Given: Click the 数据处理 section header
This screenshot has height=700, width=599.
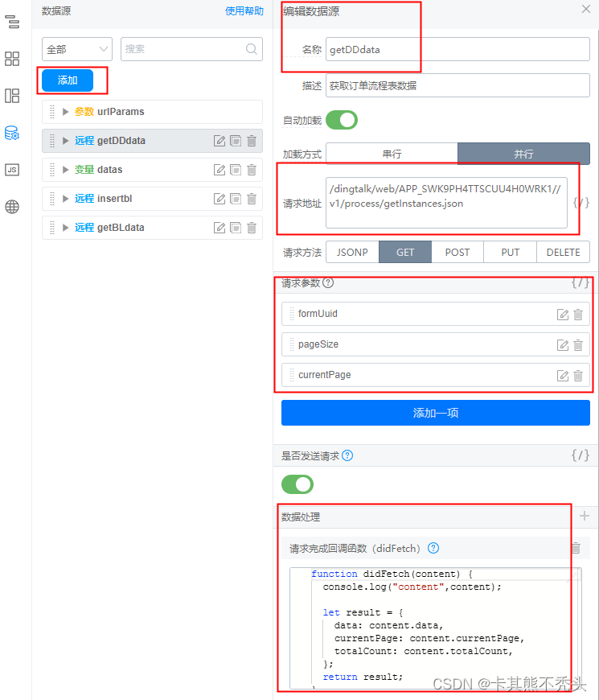Looking at the screenshot, I should tap(435, 517).
